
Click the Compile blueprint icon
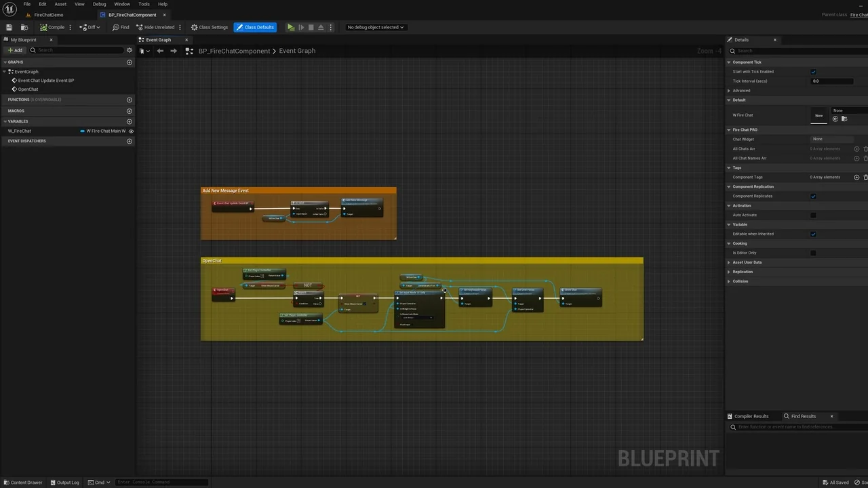click(44, 27)
